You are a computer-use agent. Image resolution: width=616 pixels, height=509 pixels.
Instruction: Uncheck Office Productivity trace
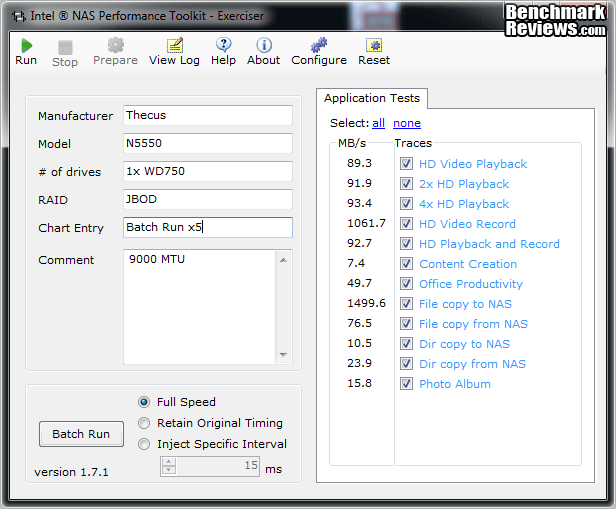tap(406, 284)
